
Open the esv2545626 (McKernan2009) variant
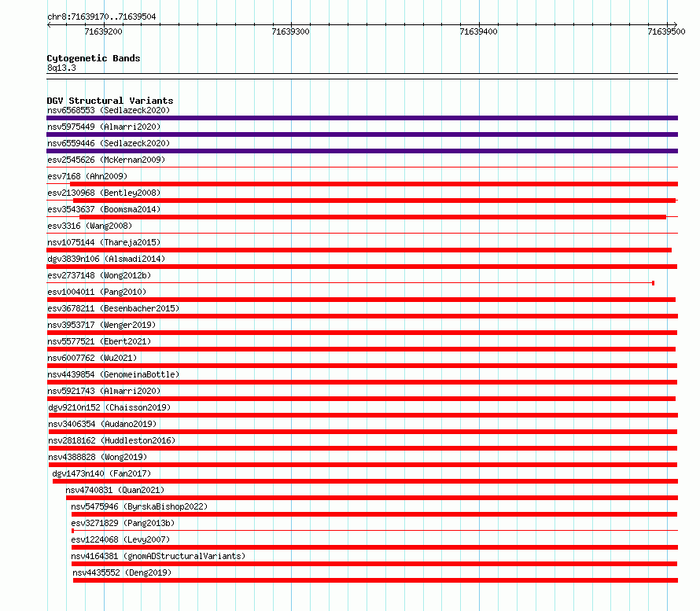[106, 160]
